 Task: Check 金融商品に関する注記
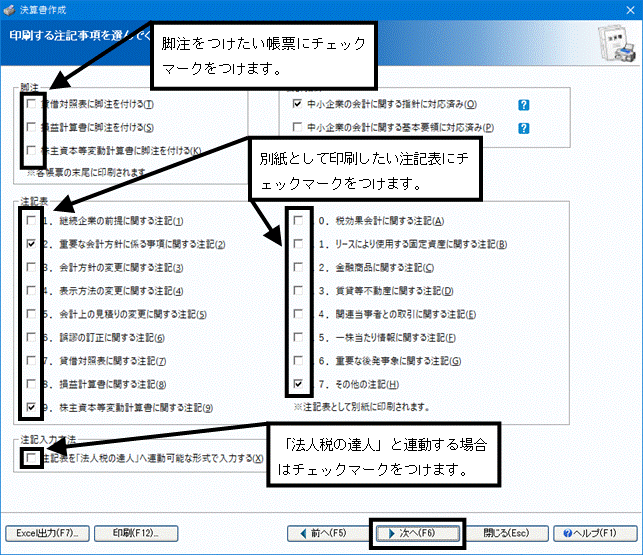point(298,267)
